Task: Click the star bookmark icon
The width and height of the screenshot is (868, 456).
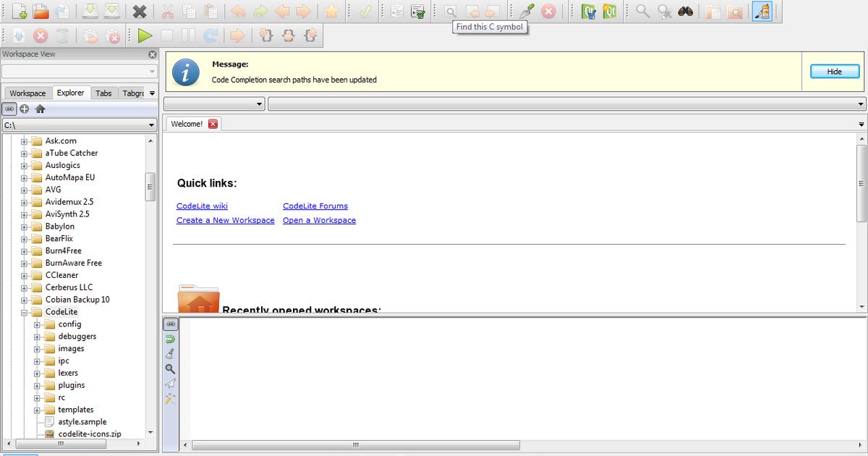Action: tap(331, 12)
